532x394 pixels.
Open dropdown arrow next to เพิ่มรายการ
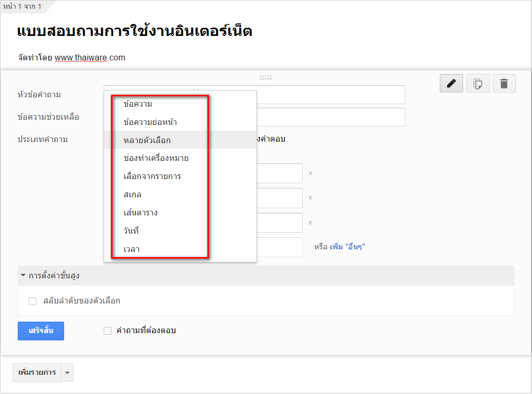pos(67,373)
